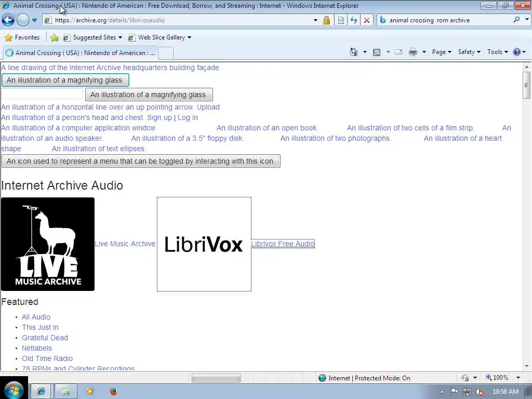
Task: Click the 3.5" floppy disk illustration link
Action: (187, 138)
